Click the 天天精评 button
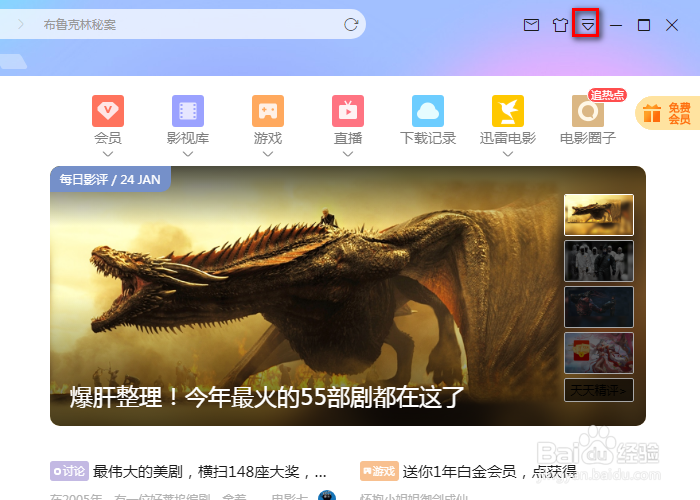The width and height of the screenshot is (700, 500). click(x=599, y=391)
